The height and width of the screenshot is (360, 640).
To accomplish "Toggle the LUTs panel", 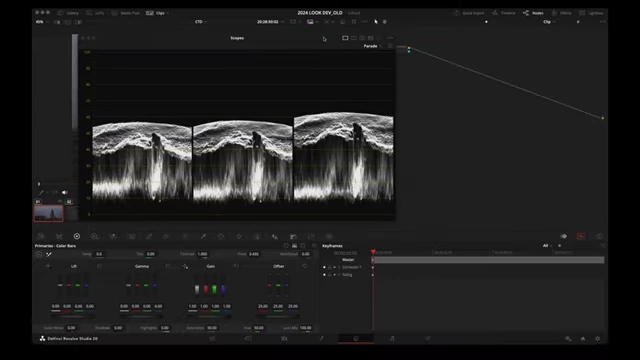I will click(x=95, y=13).
